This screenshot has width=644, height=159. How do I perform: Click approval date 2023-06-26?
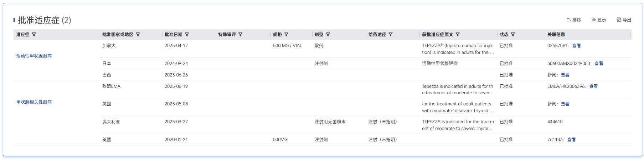click(176, 75)
